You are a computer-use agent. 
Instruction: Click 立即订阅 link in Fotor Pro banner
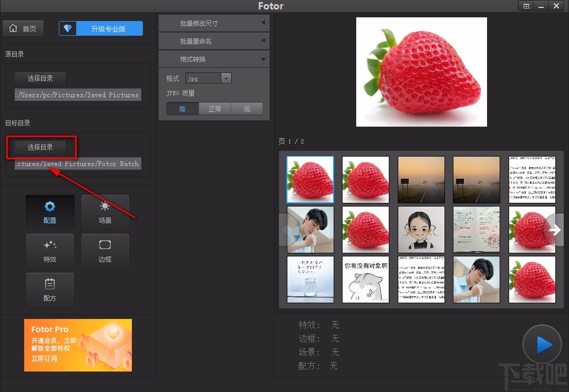click(44, 358)
